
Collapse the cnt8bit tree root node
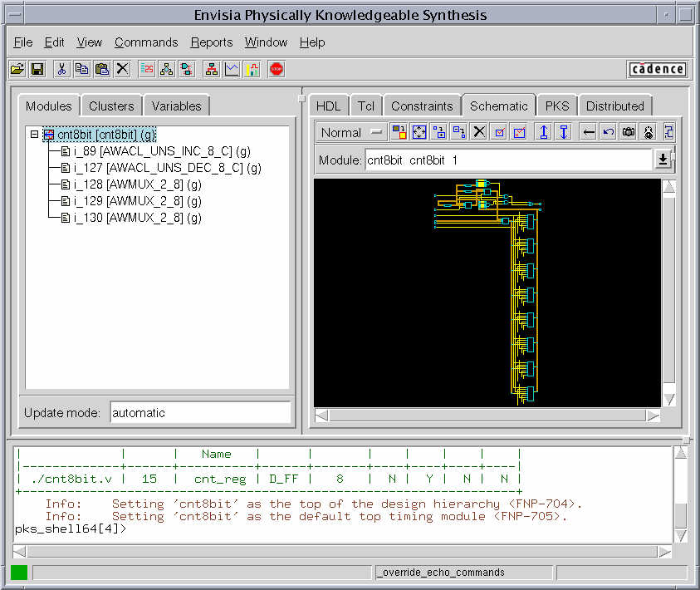point(34,135)
